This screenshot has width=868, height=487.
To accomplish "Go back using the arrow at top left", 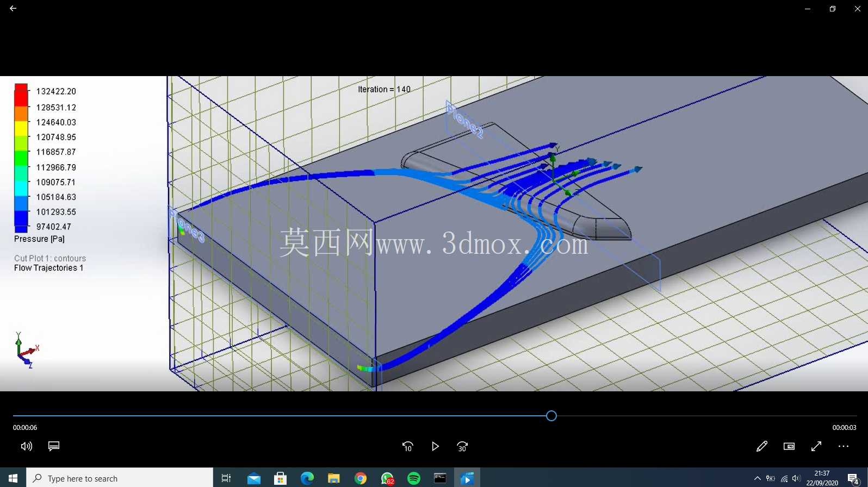I will point(13,9).
